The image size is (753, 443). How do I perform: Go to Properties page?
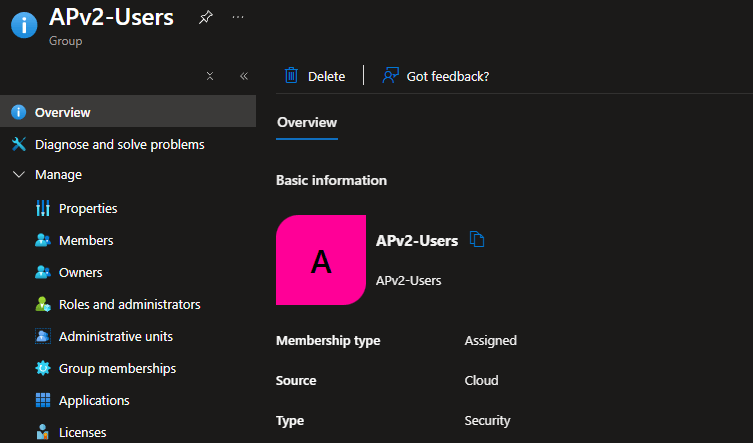click(x=88, y=208)
